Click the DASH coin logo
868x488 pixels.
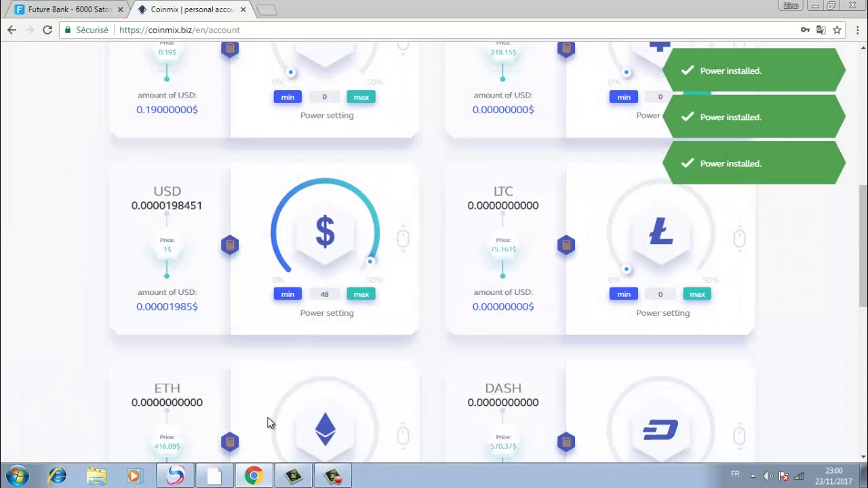[660, 430]
